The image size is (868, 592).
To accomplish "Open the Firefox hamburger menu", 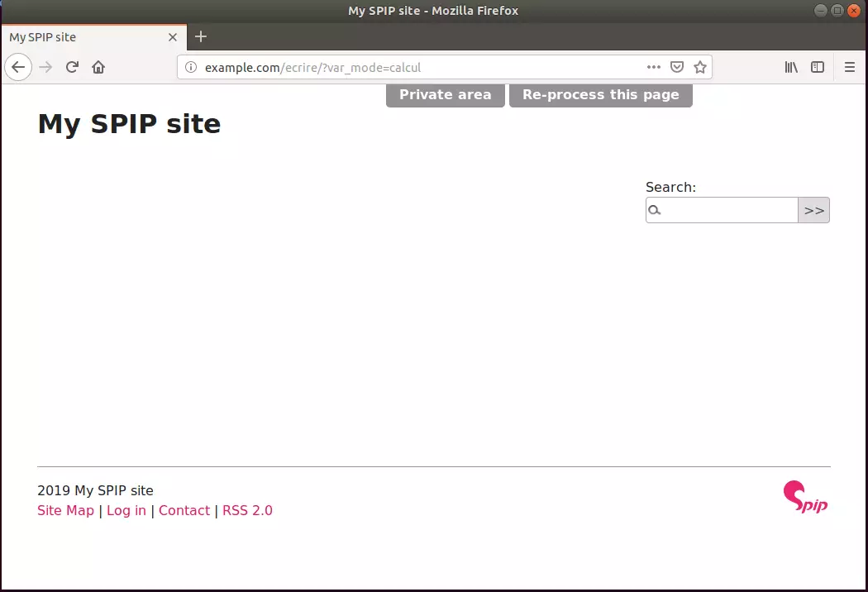I will (x=850, y=67).
